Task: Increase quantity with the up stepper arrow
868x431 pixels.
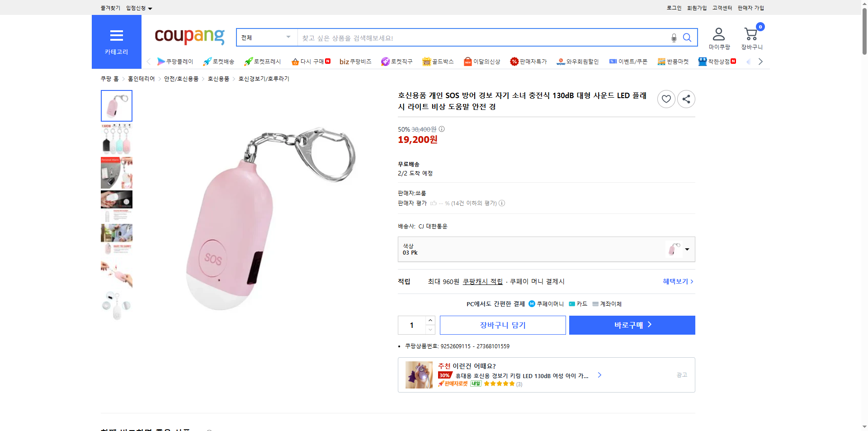Action: [x=429, y=321]
